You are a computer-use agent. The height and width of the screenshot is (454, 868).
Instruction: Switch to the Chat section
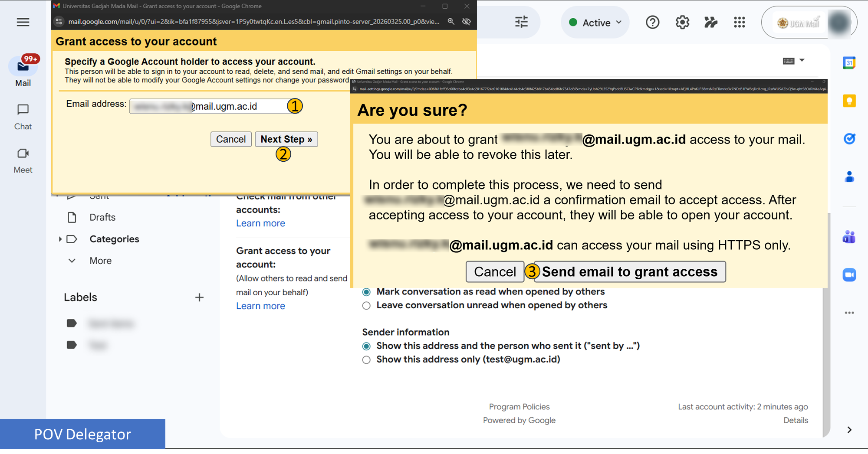point(23,117)
